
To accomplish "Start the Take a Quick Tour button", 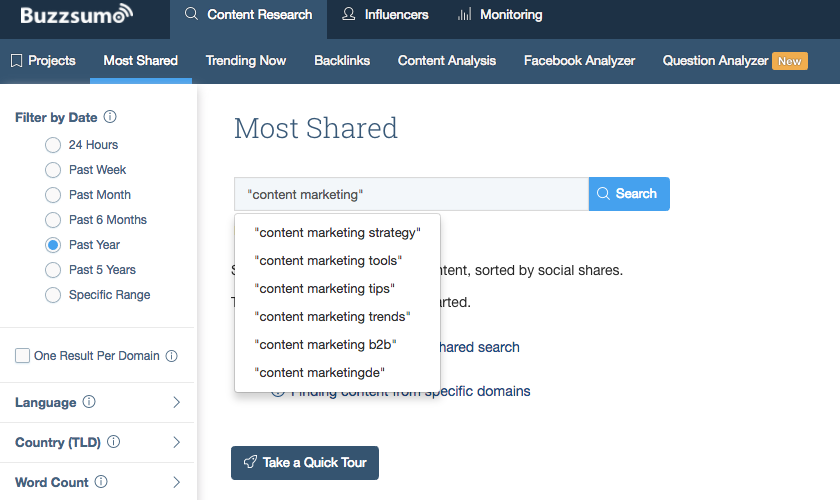I will coord(305,462).
